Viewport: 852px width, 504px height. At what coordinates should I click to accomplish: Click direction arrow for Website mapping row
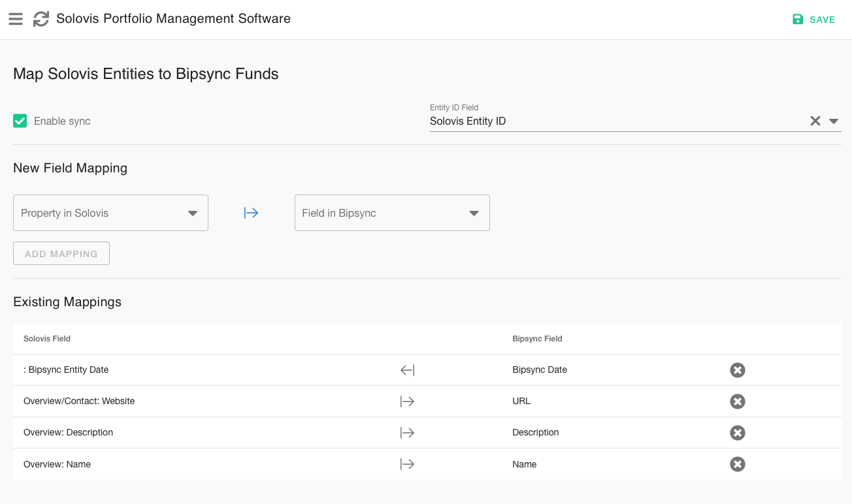tap(408, 402)
